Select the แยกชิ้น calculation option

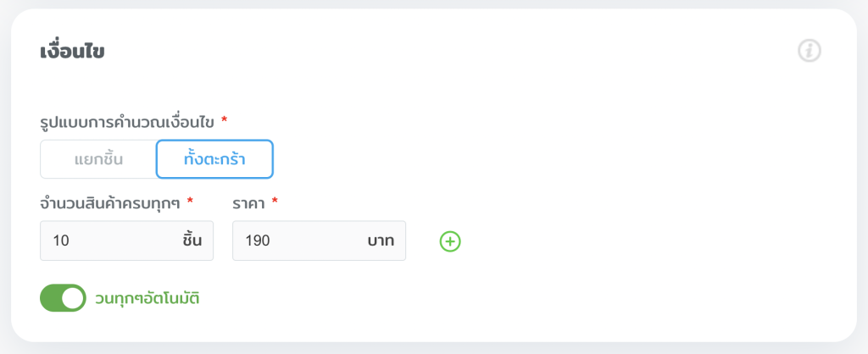(97, 159)
